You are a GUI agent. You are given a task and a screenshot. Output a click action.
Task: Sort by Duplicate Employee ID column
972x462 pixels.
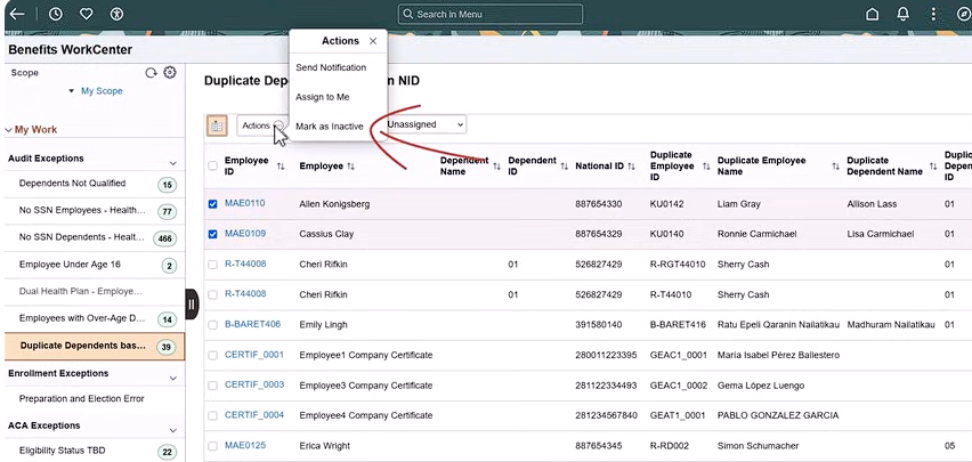coord(705,166)
